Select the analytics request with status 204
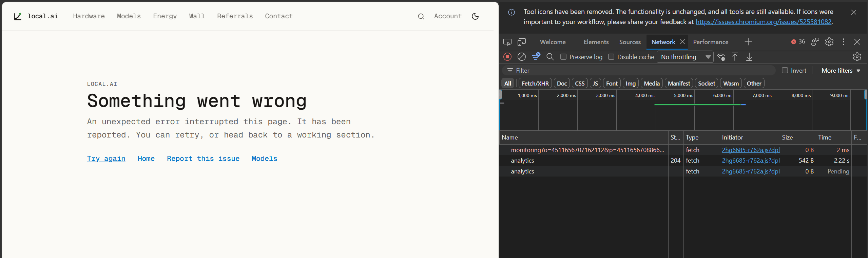868x258 pixels. 683,161
